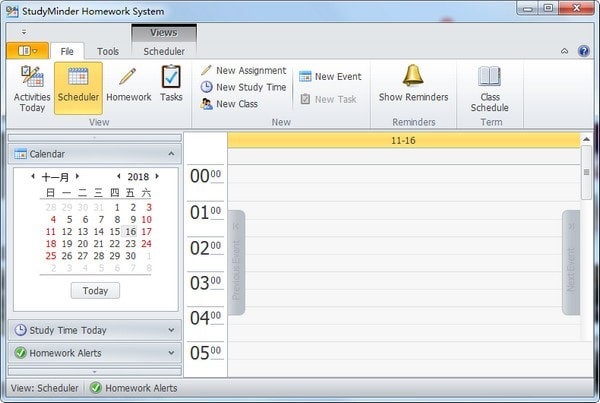Restore the StudyMinder window size

click(x=548, y=8)
